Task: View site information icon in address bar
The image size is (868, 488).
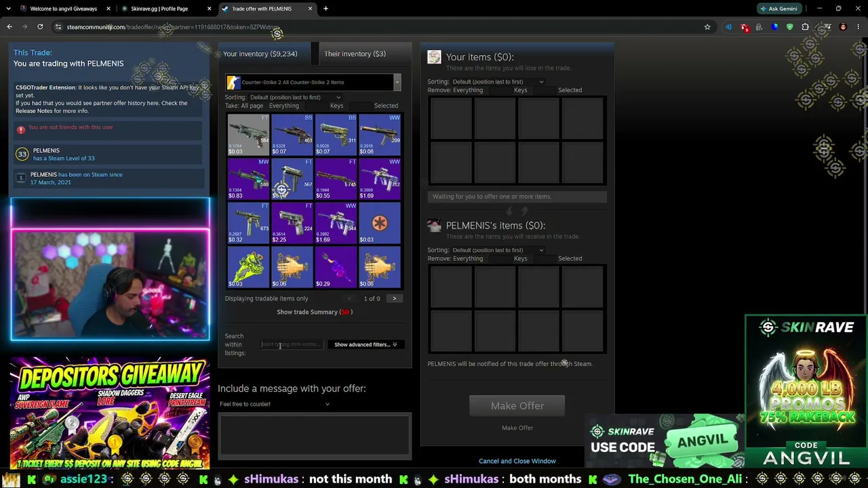Action: tap(58, 27)
